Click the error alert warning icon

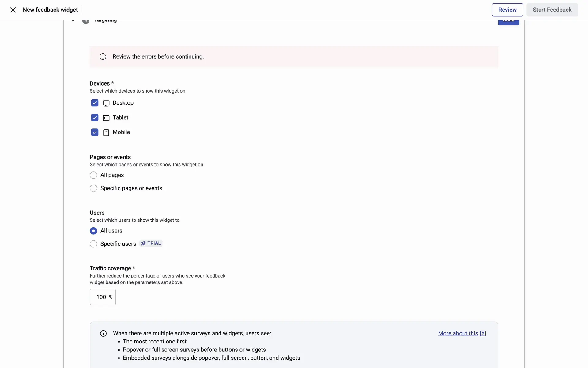[x=103, y=57]
